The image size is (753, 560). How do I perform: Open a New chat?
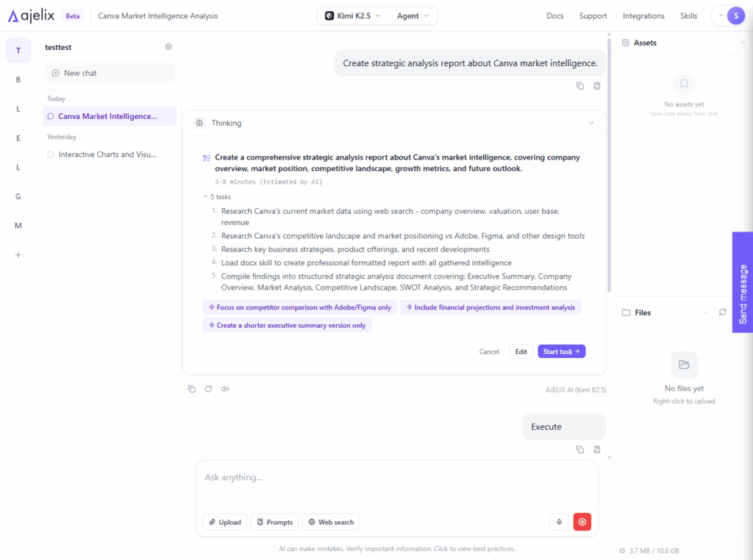pyautogui.click(x=109, y=72)
